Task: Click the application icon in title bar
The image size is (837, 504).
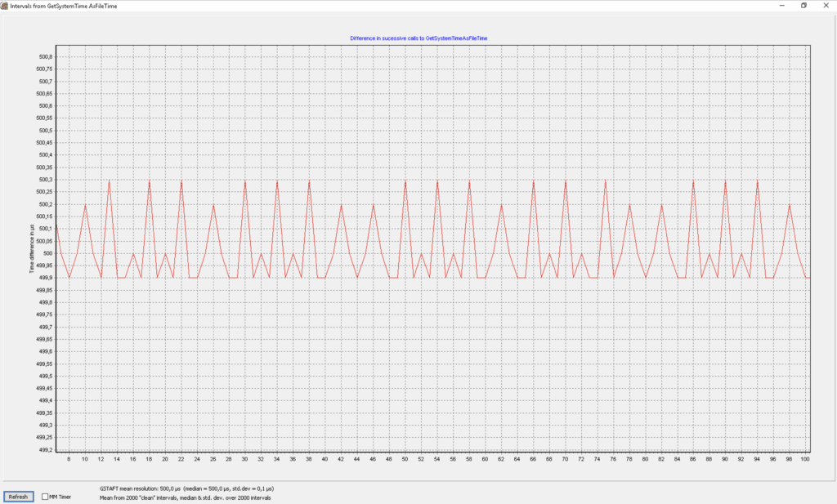Action: pyautogui.click(x=5, y=5)
